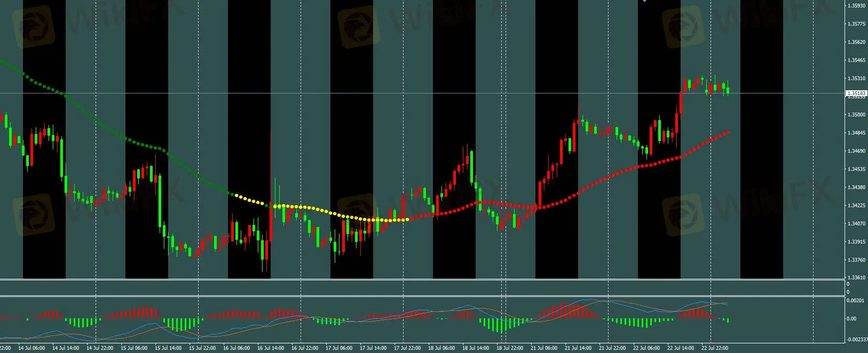Screen dimensions: 868x353
Task: Click the 18 Jul 14:00 time label
Action: (x=476, y=348)
